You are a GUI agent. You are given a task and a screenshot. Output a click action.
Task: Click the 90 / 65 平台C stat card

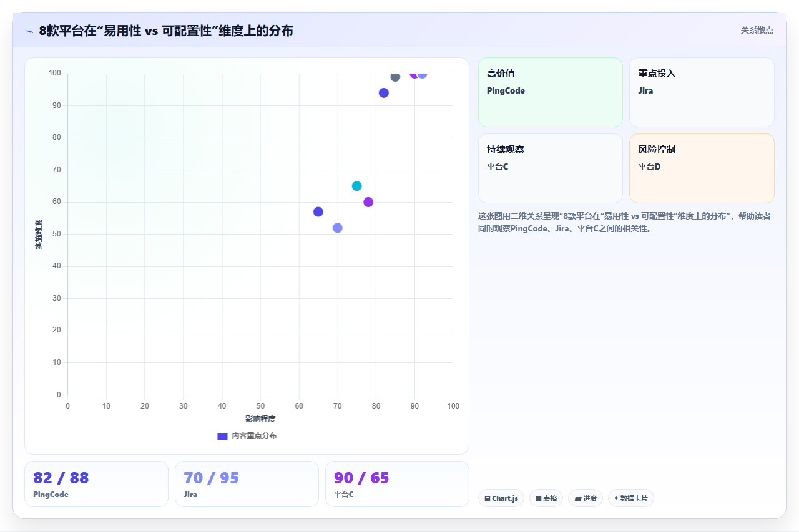[x=397, y=484]
